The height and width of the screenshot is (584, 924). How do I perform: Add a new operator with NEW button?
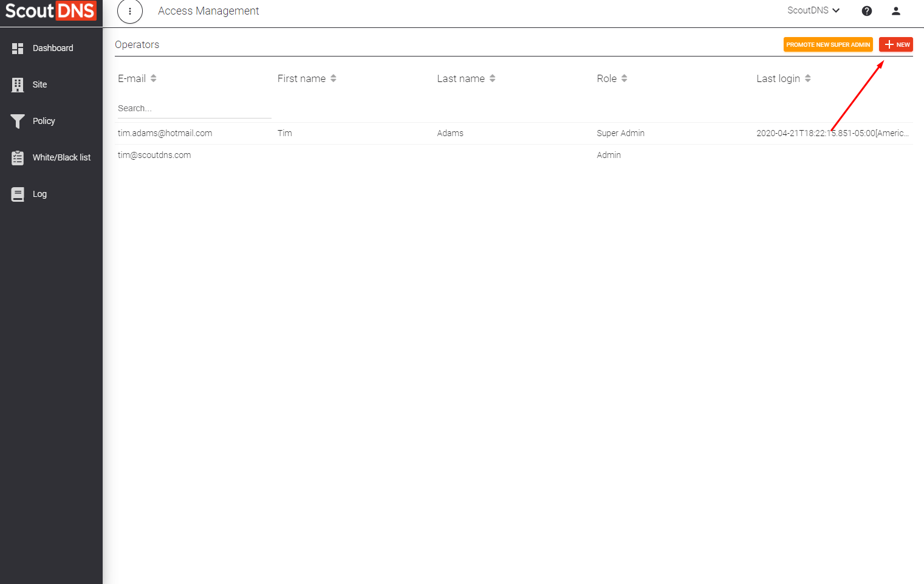click(896, 44)
